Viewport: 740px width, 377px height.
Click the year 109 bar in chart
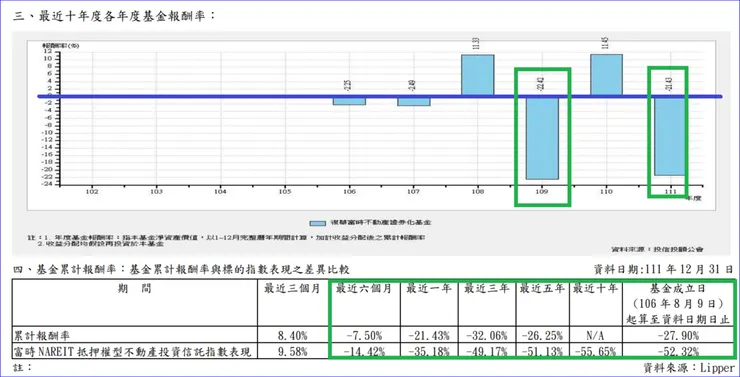click(542, 138)
